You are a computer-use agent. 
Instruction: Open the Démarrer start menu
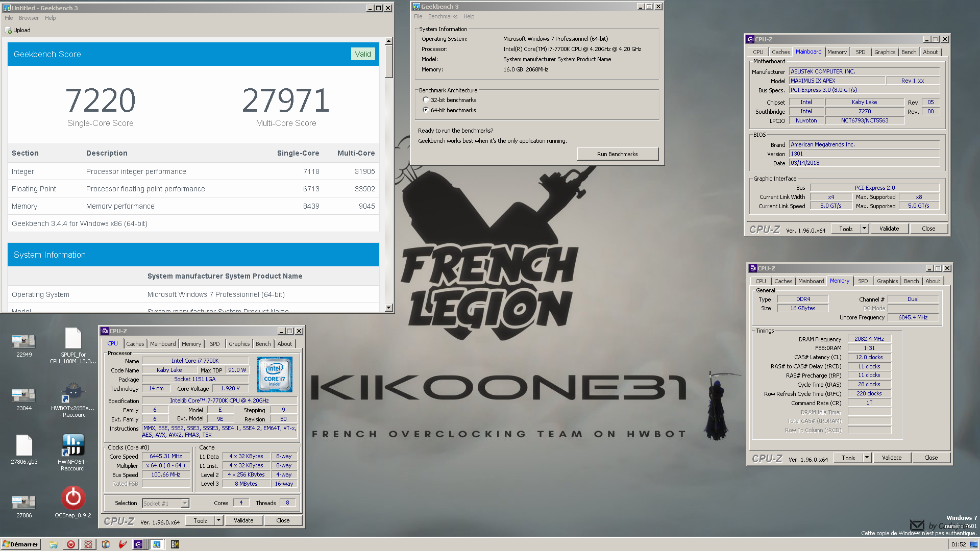click(20, 544)
